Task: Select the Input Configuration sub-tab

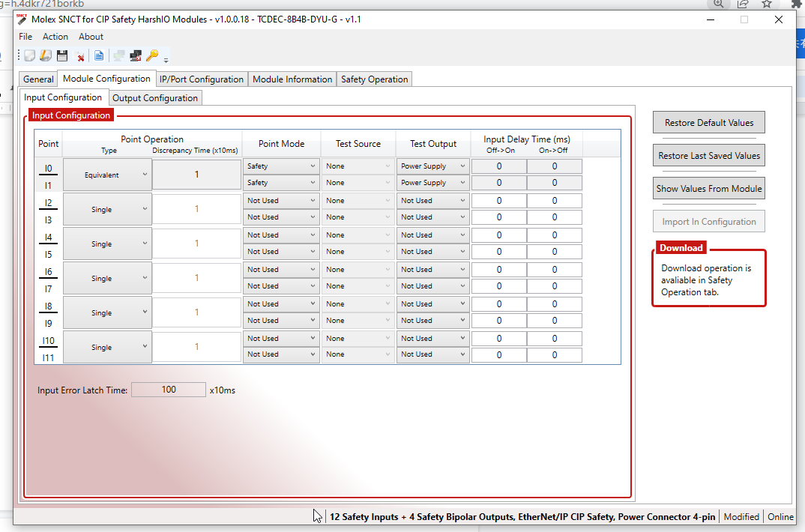Action: pyautogui.click(x=63, y=97)
